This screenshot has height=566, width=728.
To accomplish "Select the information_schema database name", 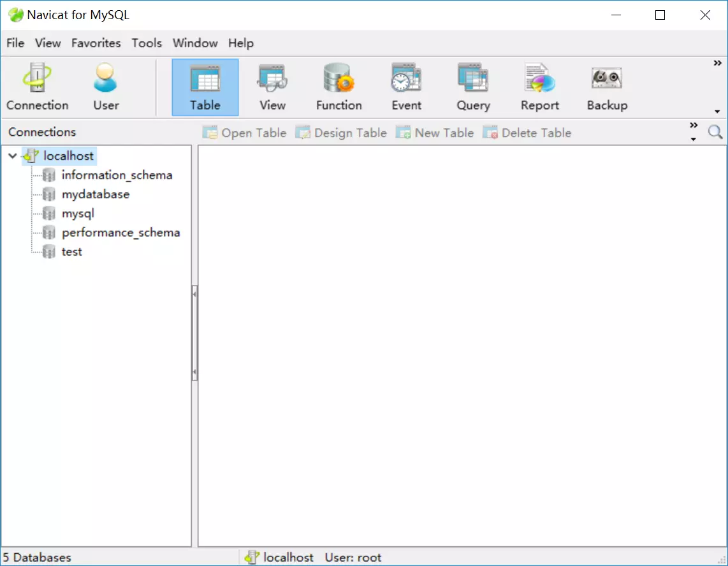I will coord(117,175).
